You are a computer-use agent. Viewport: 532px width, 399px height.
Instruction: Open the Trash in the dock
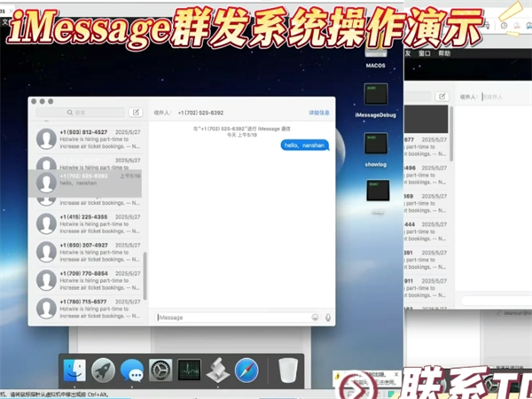pos(286,370)
